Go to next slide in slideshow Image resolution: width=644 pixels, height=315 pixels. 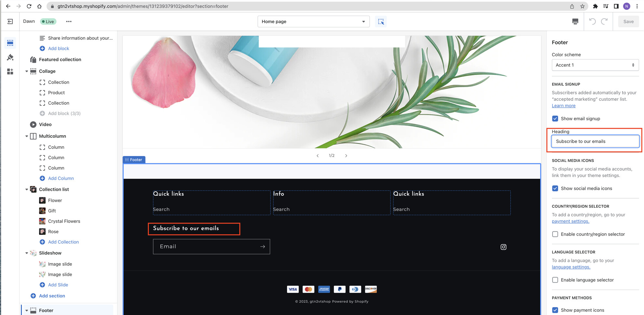pyautogui.click(x=346, y=156)
